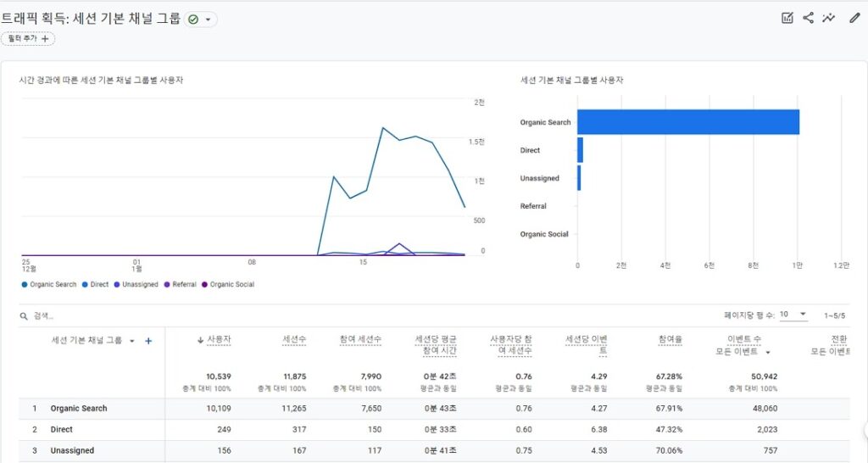Sort by 세션당 평균 참여 시간 header
The width and height of the screenshot is (868, 463).
click(x=436, y=344)
